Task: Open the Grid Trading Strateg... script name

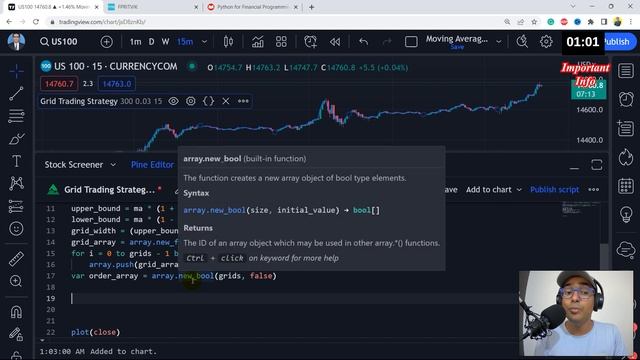Action: (109, 190)
